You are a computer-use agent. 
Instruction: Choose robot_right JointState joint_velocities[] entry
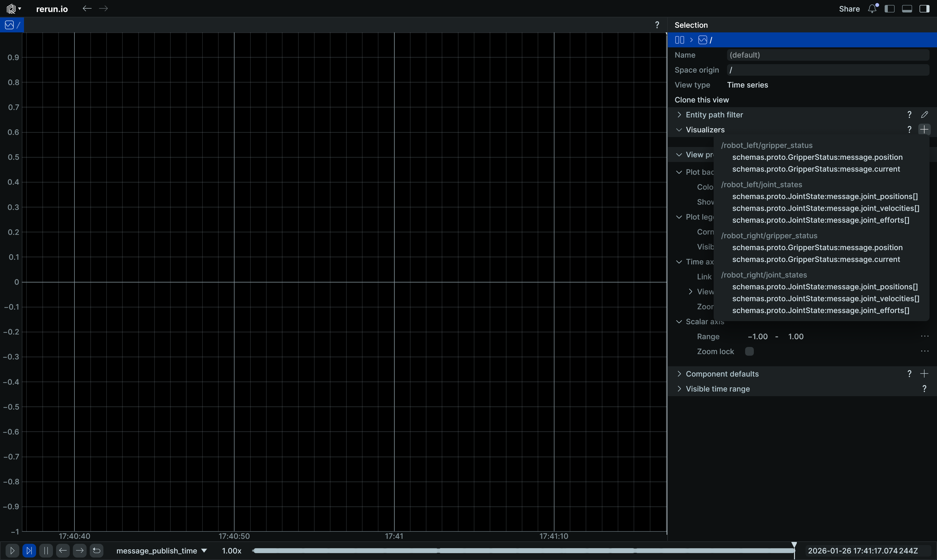(826, 298)
